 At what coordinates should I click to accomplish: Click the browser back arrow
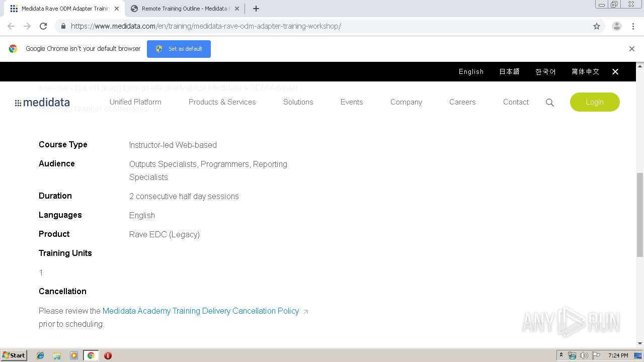click(x=11, y=26)
